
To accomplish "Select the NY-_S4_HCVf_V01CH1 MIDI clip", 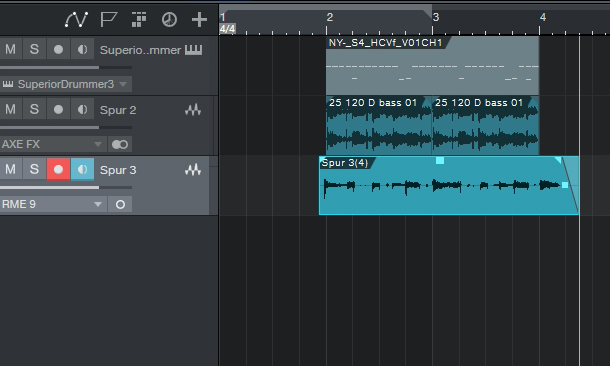I will (x=432, y=66).
